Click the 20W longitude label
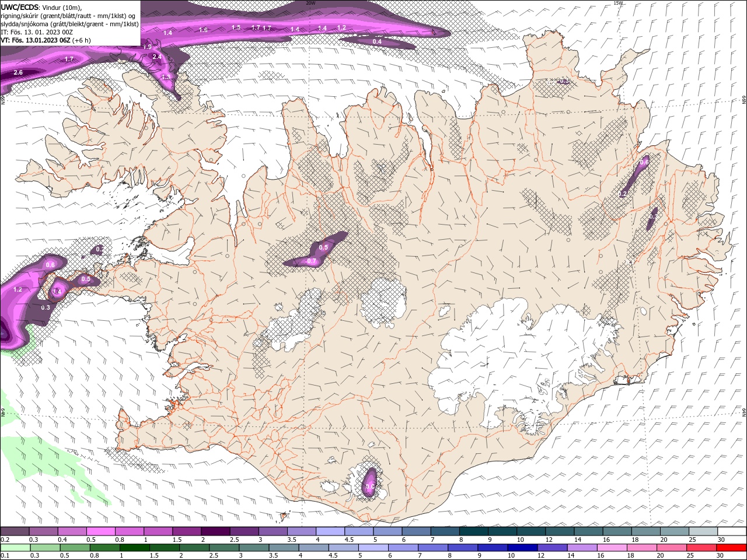 [x=310, y=3]
